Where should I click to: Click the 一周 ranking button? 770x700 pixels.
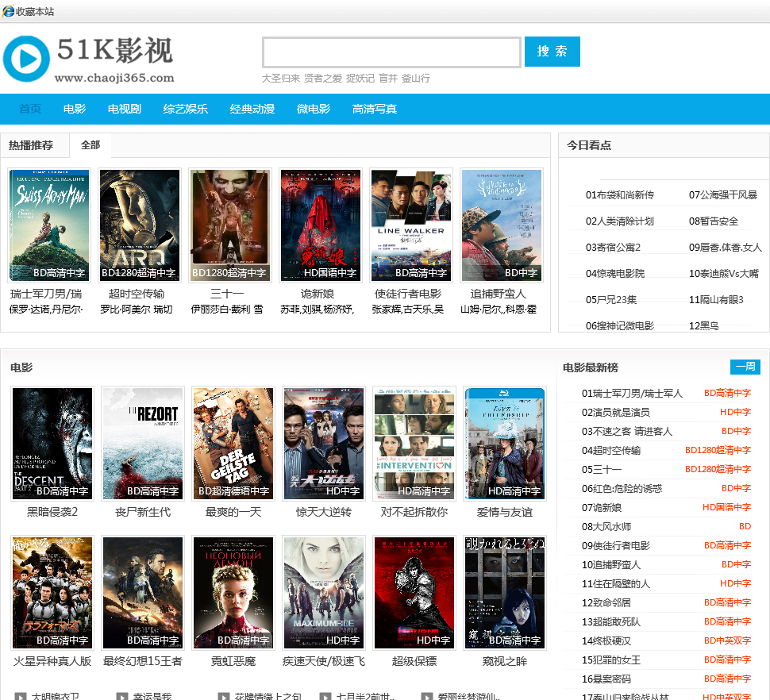[x=745, y=367]
